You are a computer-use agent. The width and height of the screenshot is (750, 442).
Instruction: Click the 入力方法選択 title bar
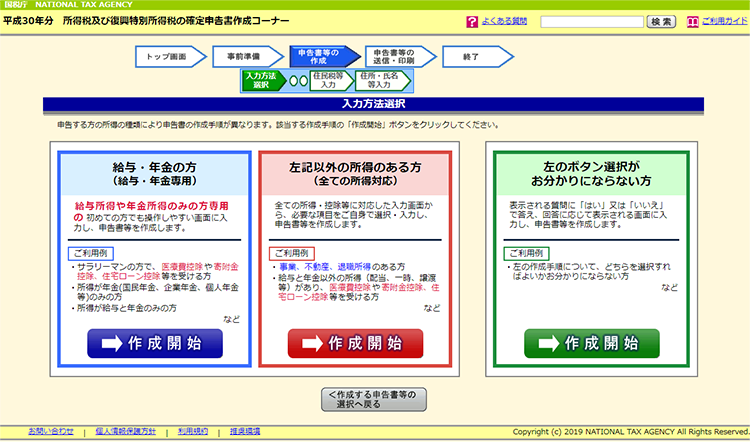tap(374, 104)
